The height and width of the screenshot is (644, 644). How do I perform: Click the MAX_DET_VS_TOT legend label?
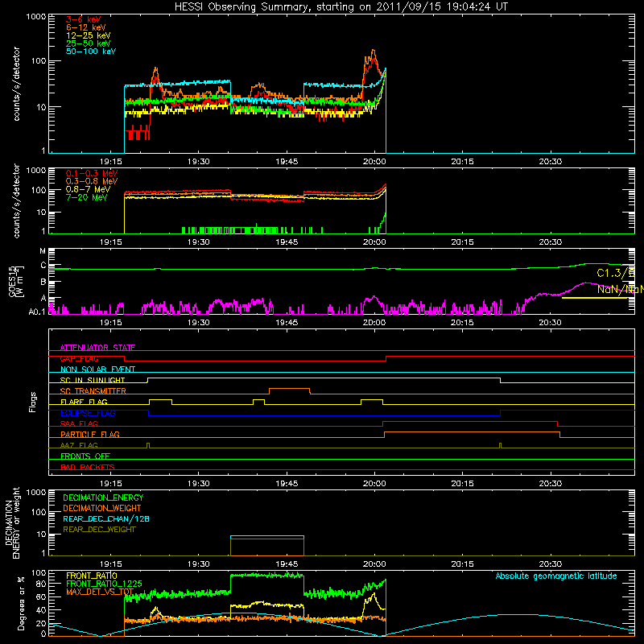click(x=100, y=592)
